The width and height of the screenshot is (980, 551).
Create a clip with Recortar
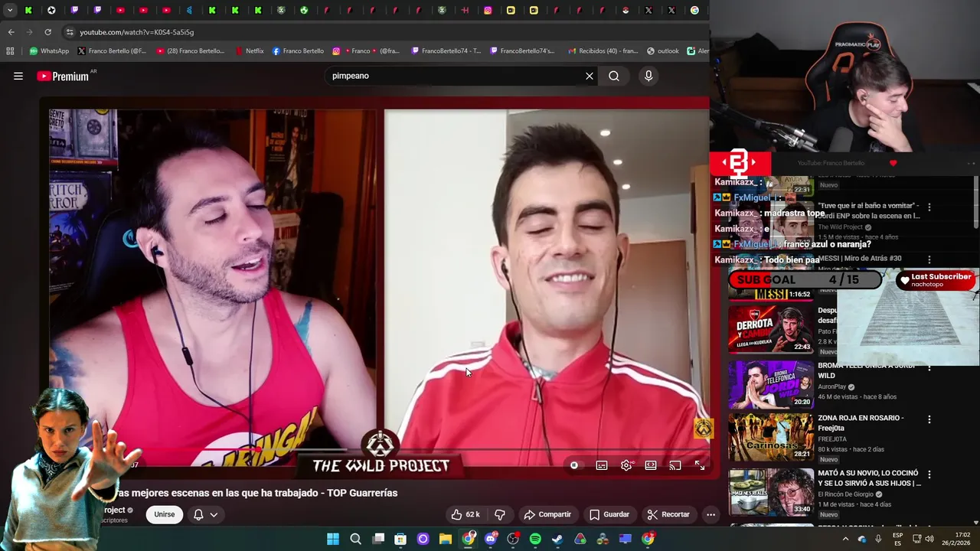668,514
